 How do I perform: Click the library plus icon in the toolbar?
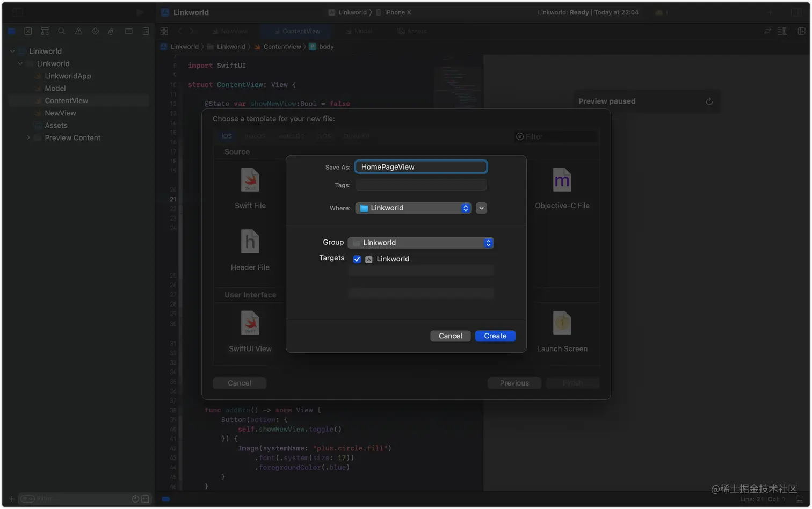point(770,12)
